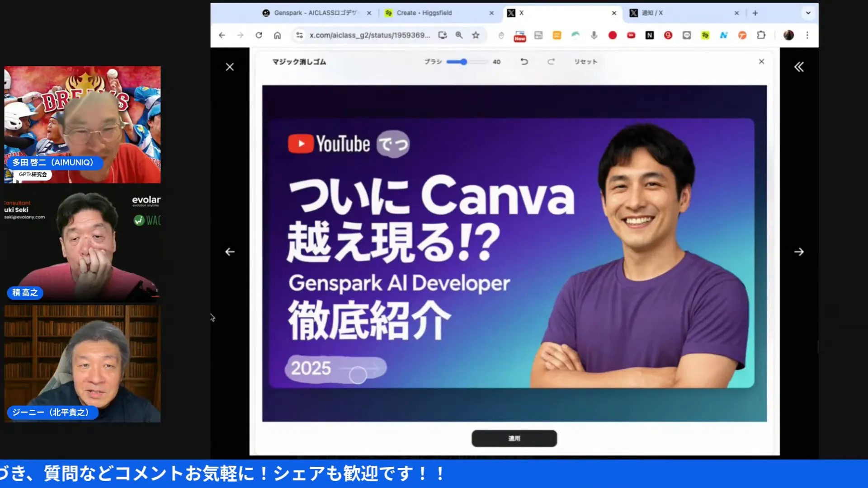Open the puzzle-piece extensions menu
The image size is (868, 488).
coord(761,35)
